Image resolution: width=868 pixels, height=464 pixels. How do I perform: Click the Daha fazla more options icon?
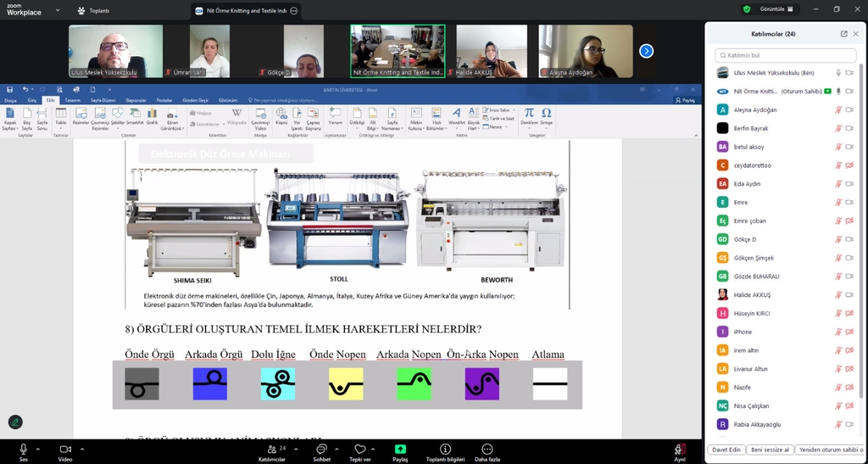coord(487,449)
